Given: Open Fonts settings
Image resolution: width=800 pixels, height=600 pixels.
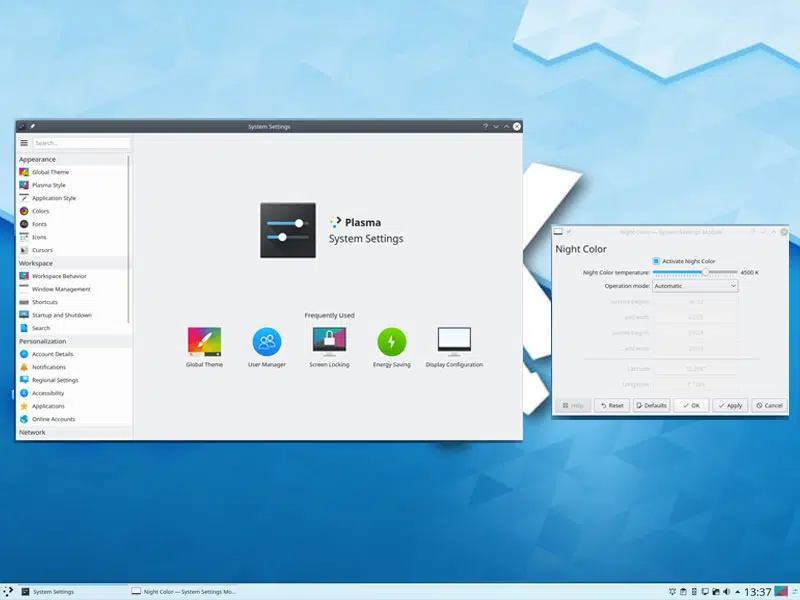Looking at the screenshot, I should tap(71, 224).
